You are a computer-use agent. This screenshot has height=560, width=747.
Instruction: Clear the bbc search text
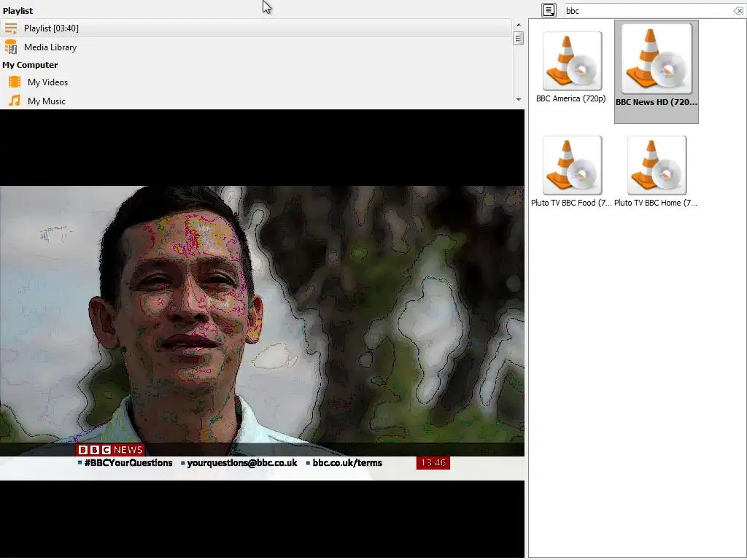738,10
